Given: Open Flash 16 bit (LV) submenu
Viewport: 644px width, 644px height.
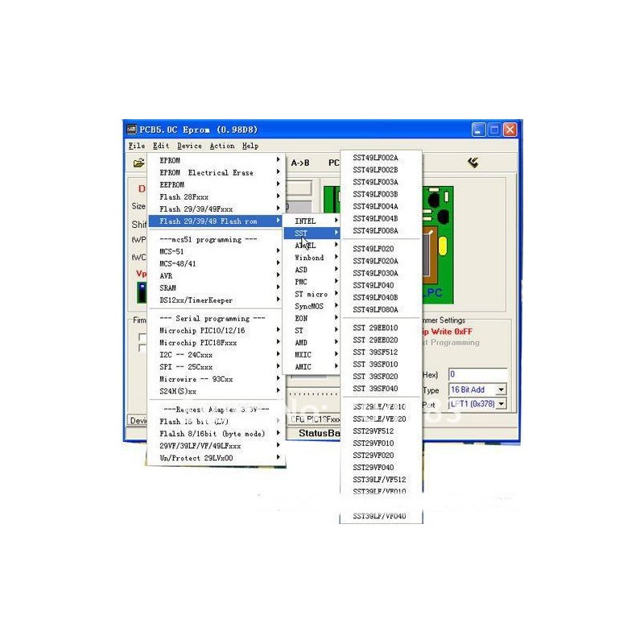Looking at the screenshot, I should pyautogui.click(x=216, y=421).
